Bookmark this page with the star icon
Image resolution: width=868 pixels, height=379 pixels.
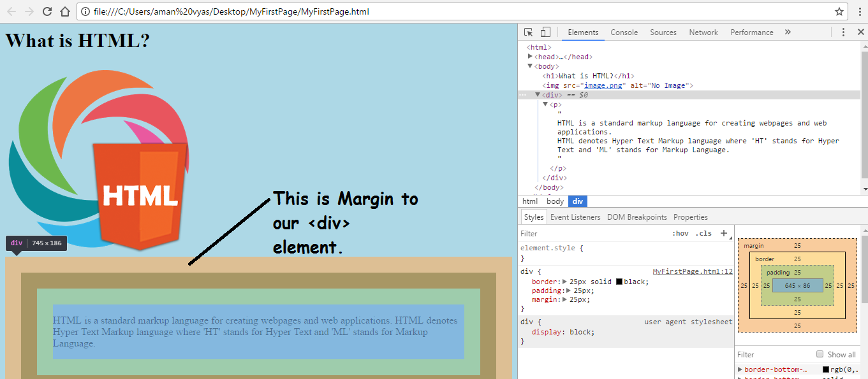839,11
